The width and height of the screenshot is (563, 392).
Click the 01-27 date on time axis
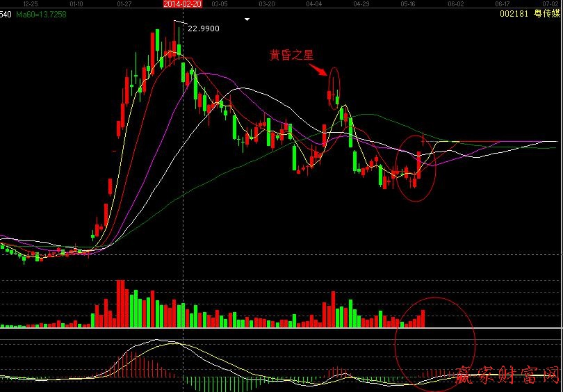tap(124, 3)
